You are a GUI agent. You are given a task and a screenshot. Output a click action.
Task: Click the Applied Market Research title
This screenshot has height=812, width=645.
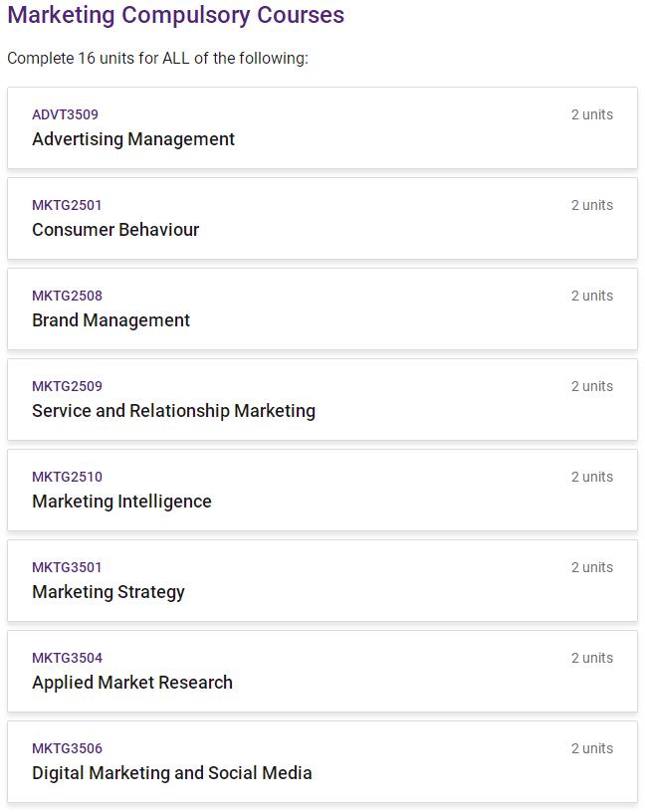132,683
